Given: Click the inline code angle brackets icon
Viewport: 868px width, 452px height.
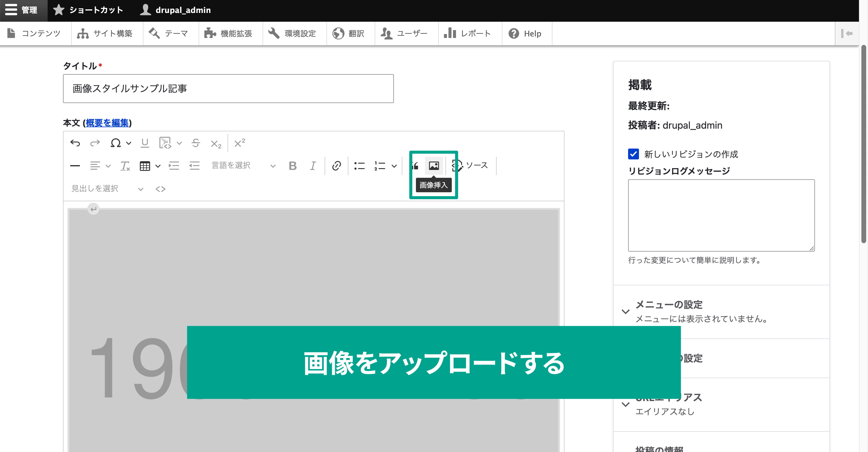Looking at the screenshot, I should (x=160, y=189).
